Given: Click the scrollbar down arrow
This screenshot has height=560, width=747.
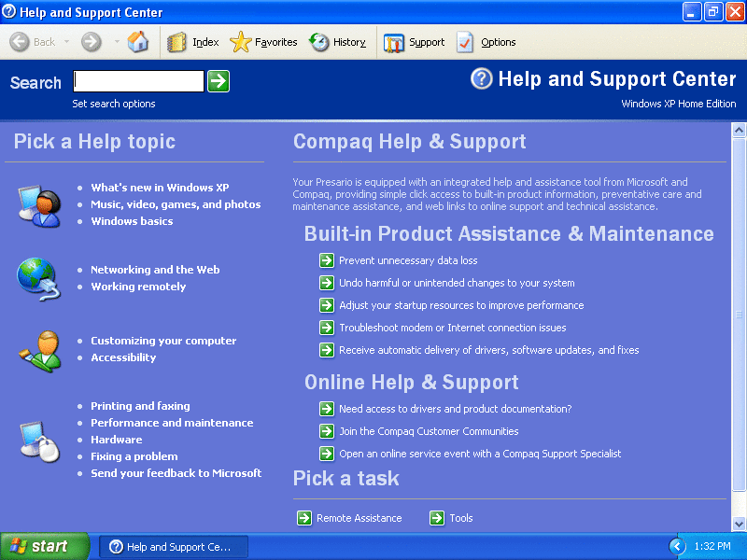Looking at the screenshot, I should [x=739, y=525].
